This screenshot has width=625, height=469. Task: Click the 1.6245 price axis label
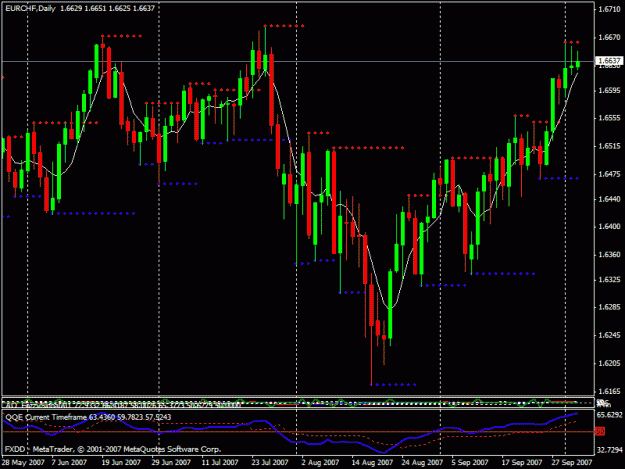click(609, 335)
